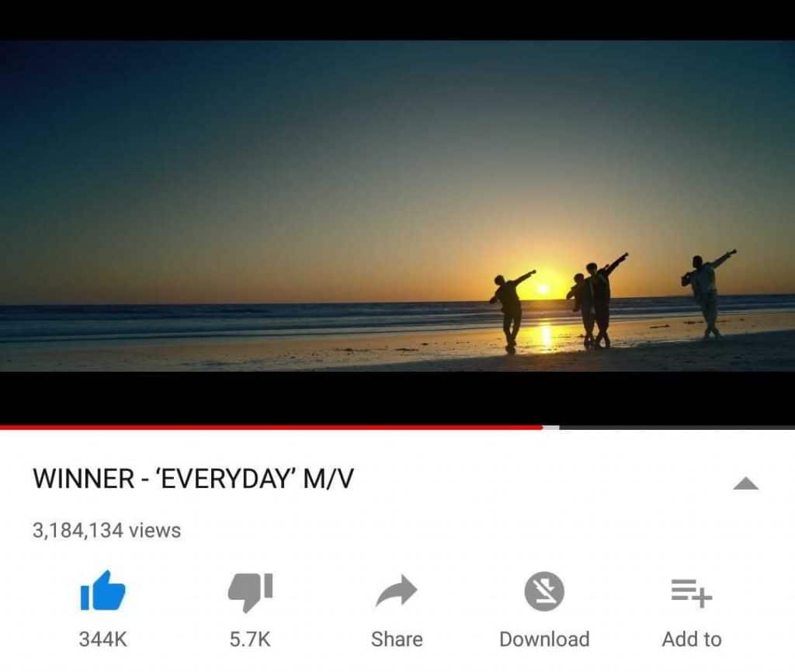Click the 'WINNER - EVERYDAY M/V' title

click(193, 479)
